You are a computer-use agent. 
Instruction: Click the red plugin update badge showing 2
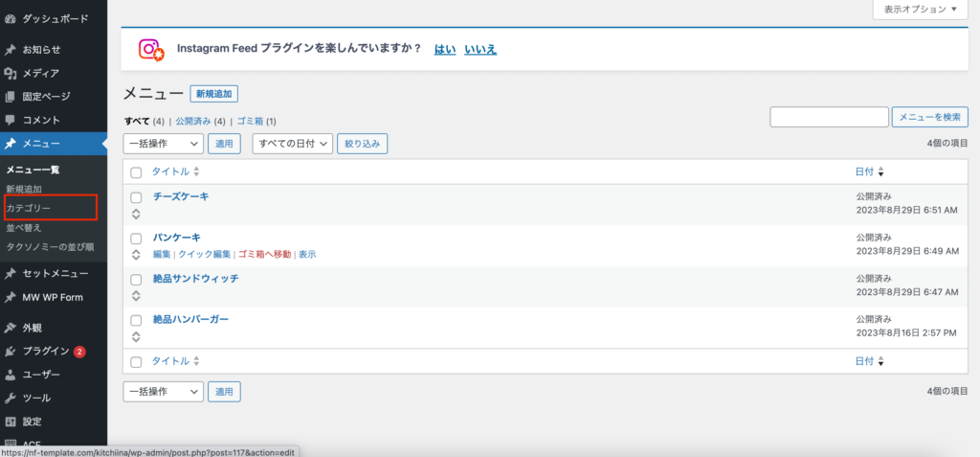point(79,352)
